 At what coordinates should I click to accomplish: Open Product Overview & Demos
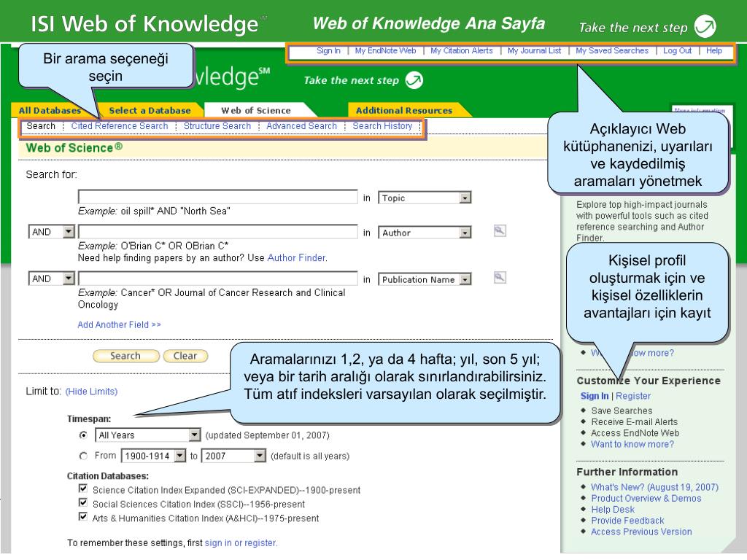coord(646,498)
